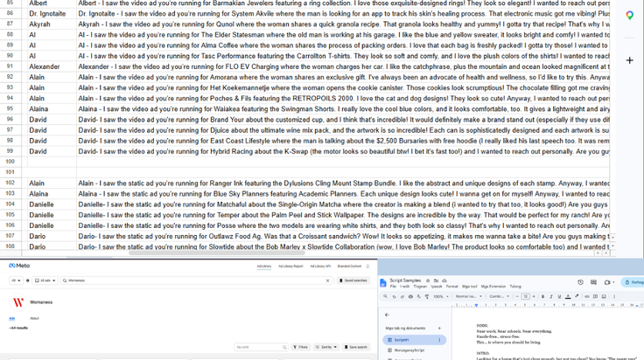
Task: Open version history clock icon in Docs
Action: 580,282
